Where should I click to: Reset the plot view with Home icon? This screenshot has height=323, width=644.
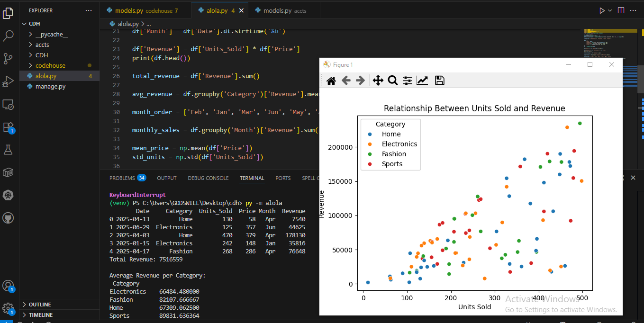click(331, 81)
